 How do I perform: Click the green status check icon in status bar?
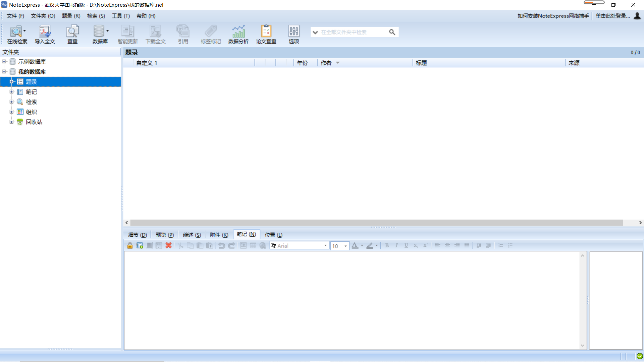pyautogui.click(x=640, y=356)
